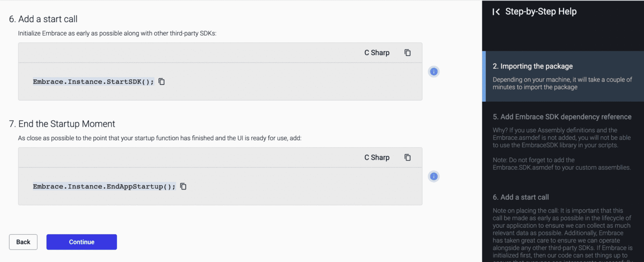Image resolution: width=644 pixels, height=262 pixels.
Task: Copy the EndAppStartup block via header icon
Action: click(408, 157)
